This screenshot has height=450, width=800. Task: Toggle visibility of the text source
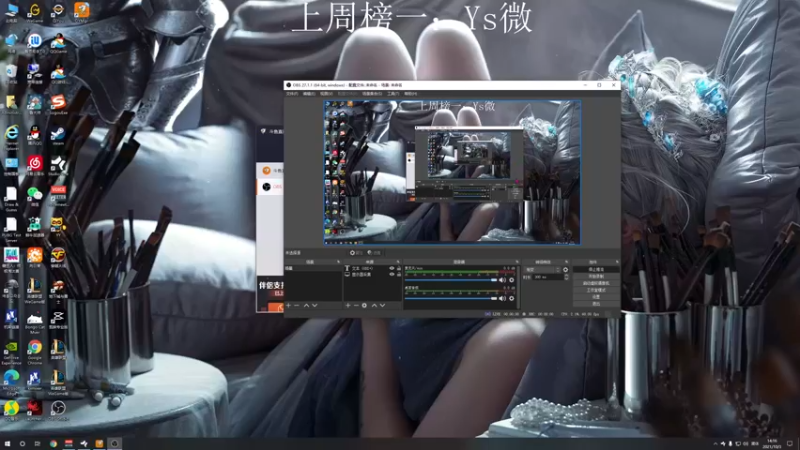click(x=392, y=268)
